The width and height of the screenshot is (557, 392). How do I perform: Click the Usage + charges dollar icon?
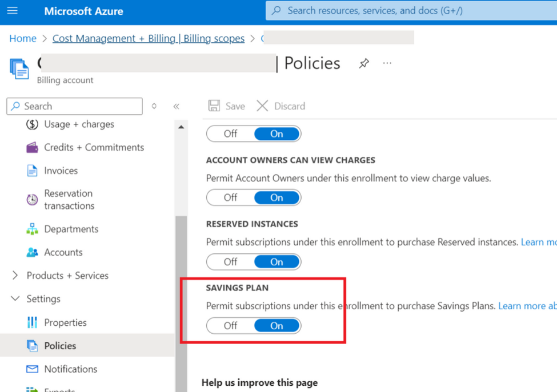click(32, 124)
